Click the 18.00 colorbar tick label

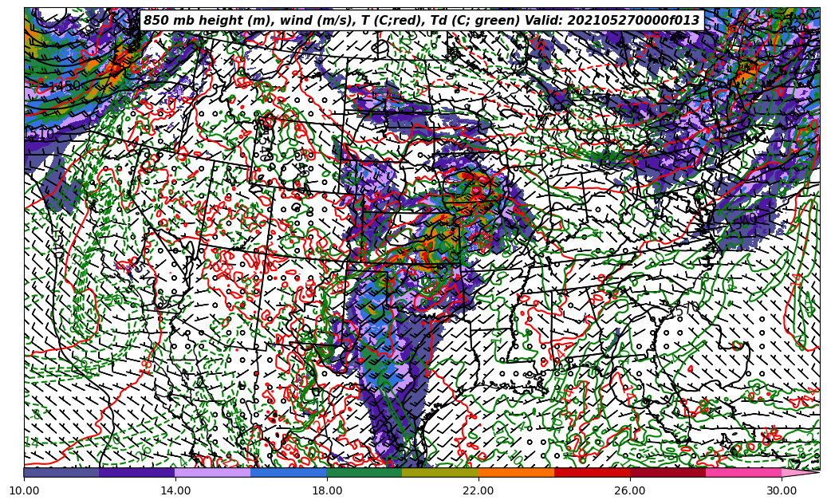327,491
